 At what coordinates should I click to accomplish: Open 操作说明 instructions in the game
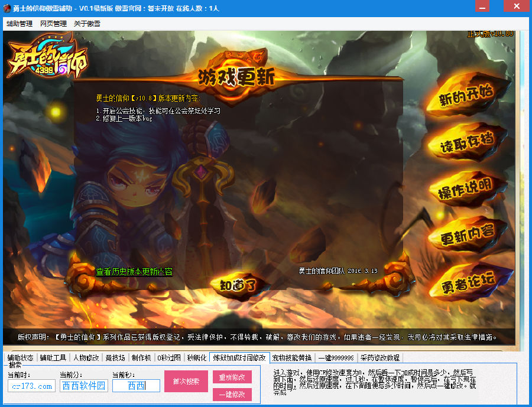tap(468, 188)
